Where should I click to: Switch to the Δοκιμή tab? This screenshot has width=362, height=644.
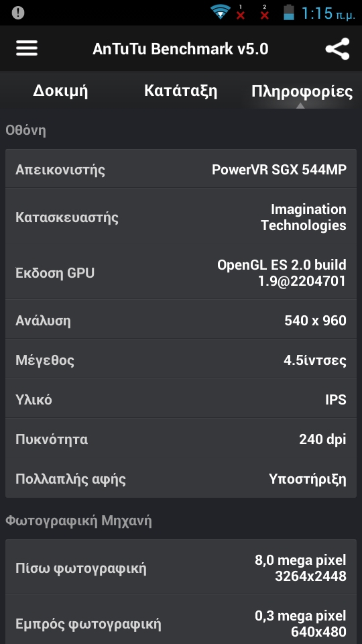pyautogui.click(x=60, y=91)
